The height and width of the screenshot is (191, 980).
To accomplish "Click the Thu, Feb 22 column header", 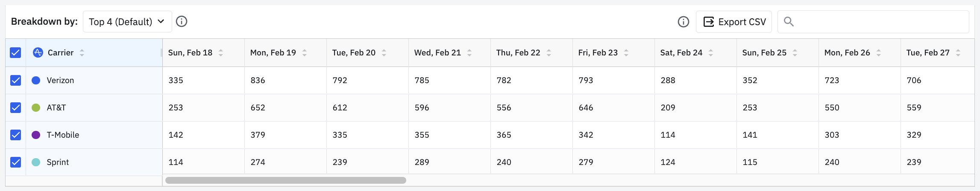I will click(x=518, y=53).
